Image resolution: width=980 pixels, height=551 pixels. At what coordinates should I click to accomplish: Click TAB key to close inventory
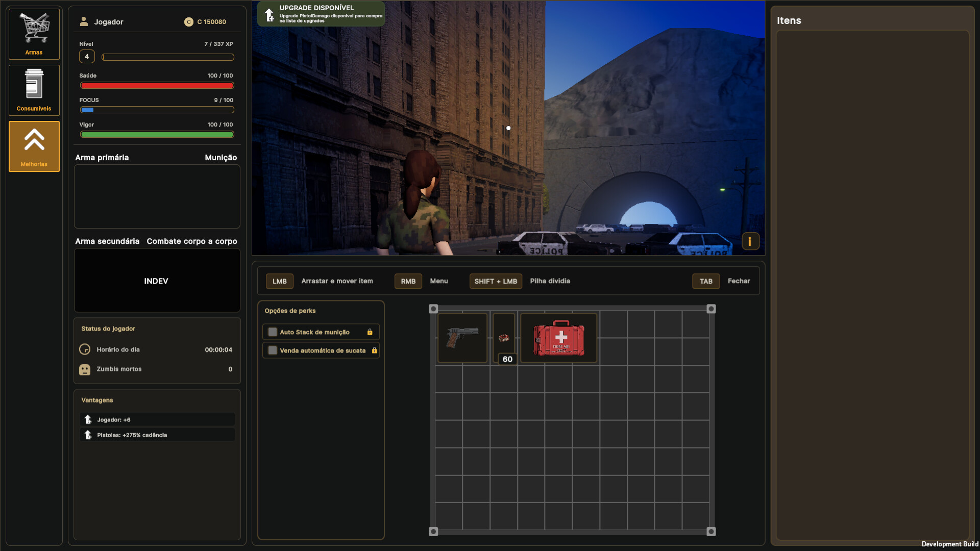point(706,281)
